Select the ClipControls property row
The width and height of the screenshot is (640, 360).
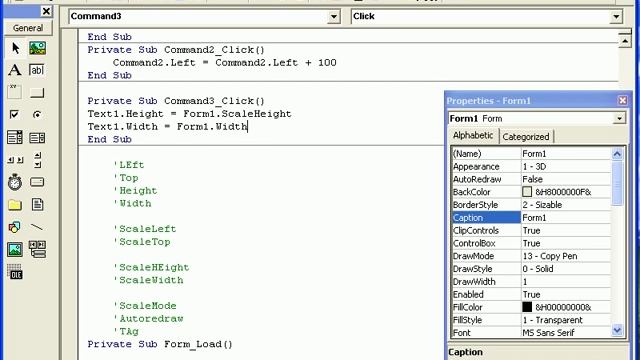coord(531,230)
